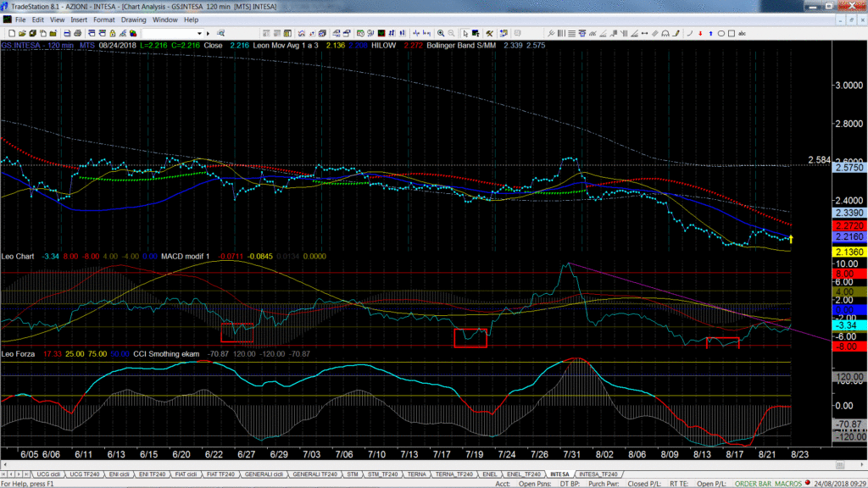Click the Zoom in magnifier icon

click(441, 33)
